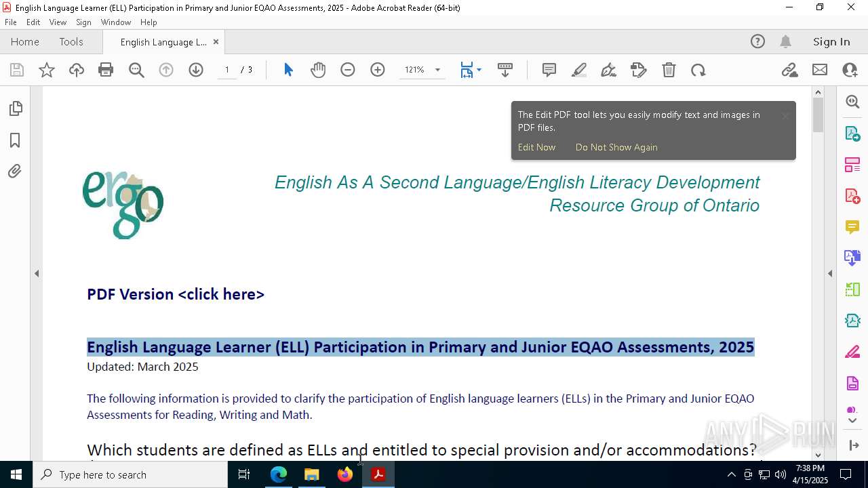Open the page thumbnails panel

pyautogui.click(x=15, y=108)
